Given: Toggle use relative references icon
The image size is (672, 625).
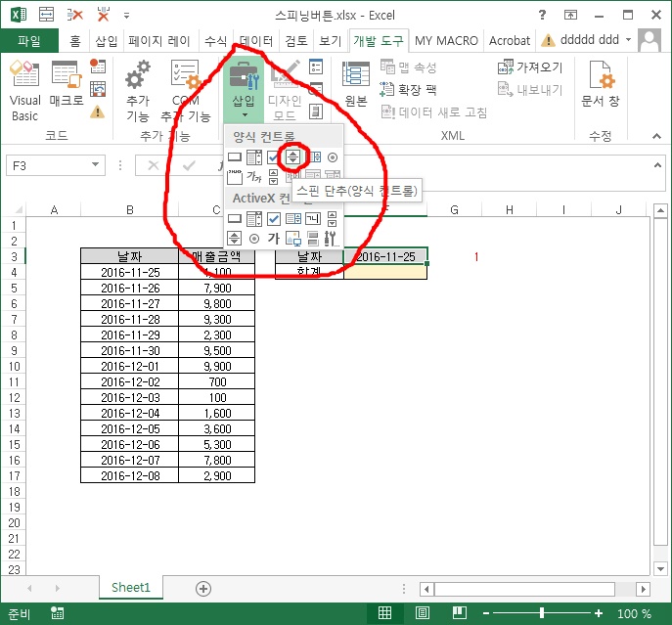Looking at the screenshot, I should (98, 89).
